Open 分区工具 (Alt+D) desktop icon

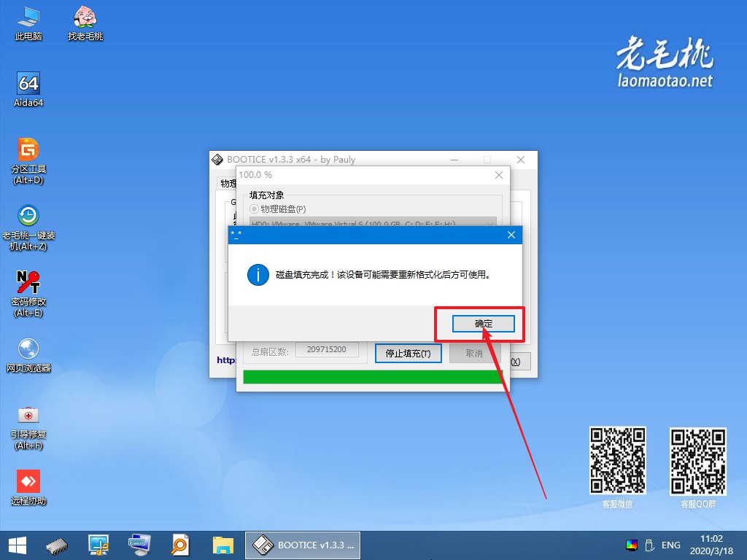[28, 161]
